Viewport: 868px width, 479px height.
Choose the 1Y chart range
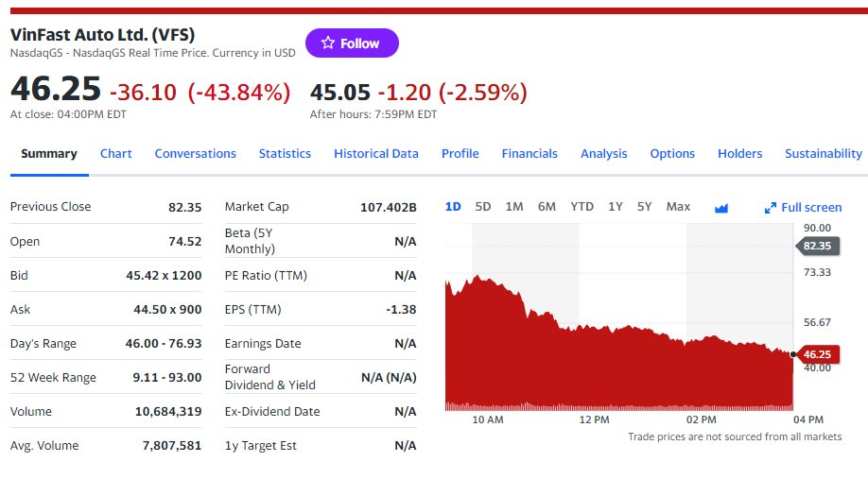point(616,207)
